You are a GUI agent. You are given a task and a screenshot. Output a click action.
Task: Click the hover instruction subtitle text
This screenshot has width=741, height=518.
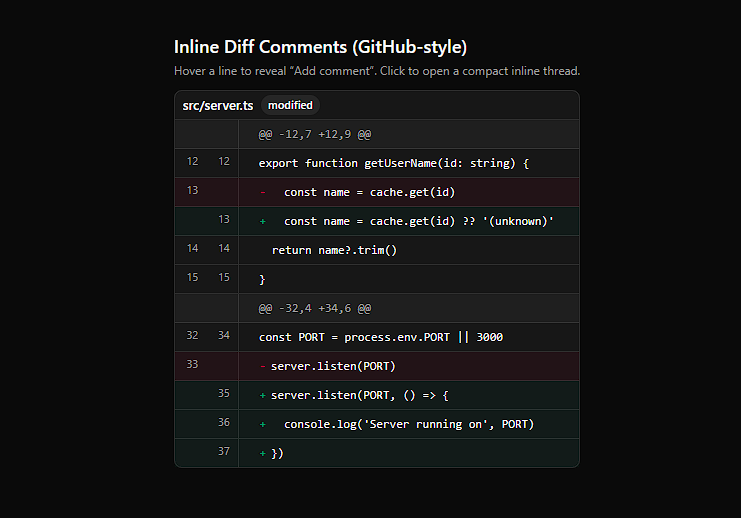[x=377, y=71]
